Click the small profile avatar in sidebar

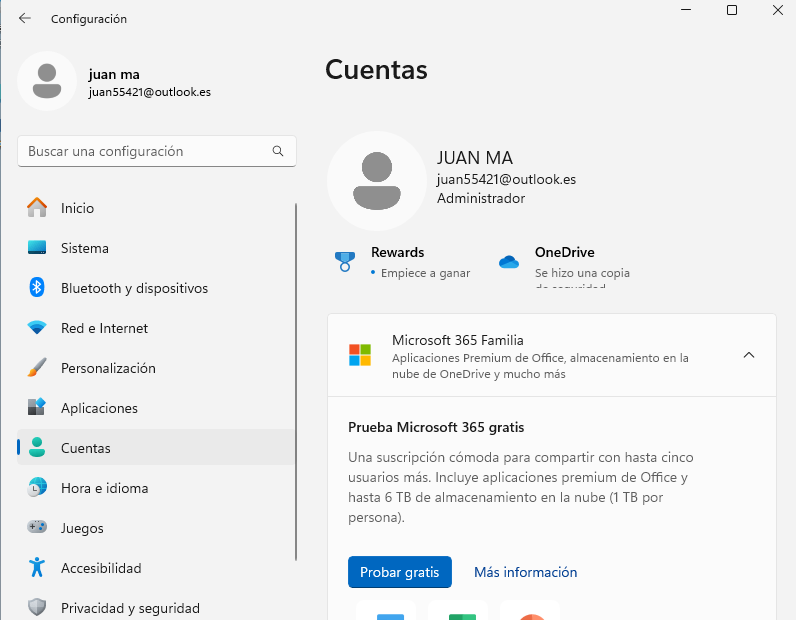point(47,81)
